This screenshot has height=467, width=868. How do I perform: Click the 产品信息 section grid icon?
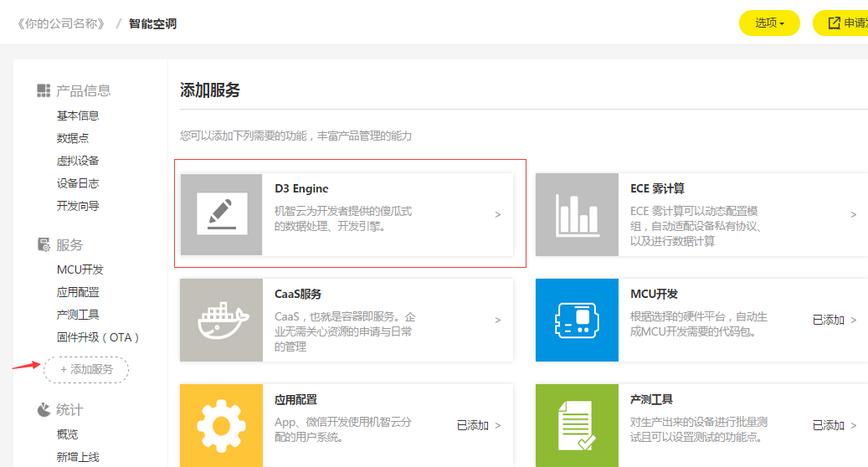[x=44, y=90]
